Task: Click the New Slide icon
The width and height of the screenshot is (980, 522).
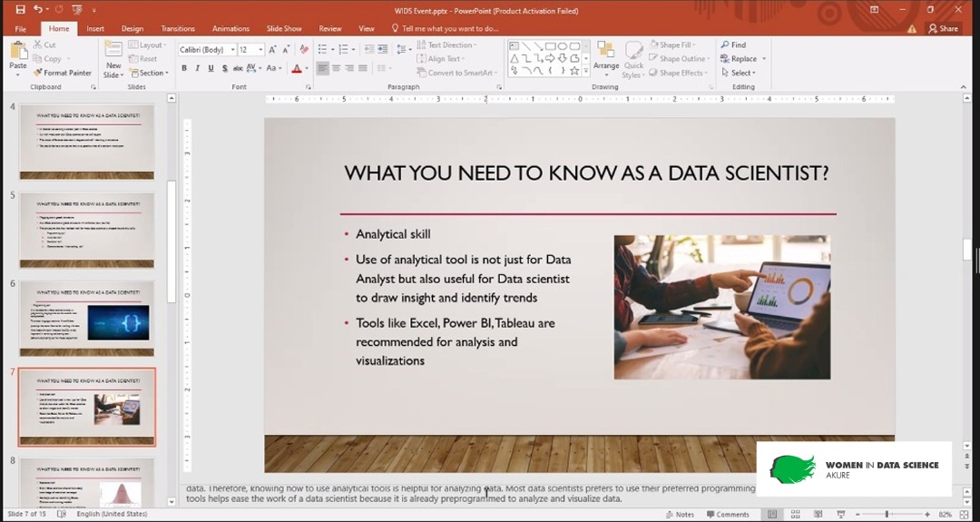Action: tap(113, 50)
